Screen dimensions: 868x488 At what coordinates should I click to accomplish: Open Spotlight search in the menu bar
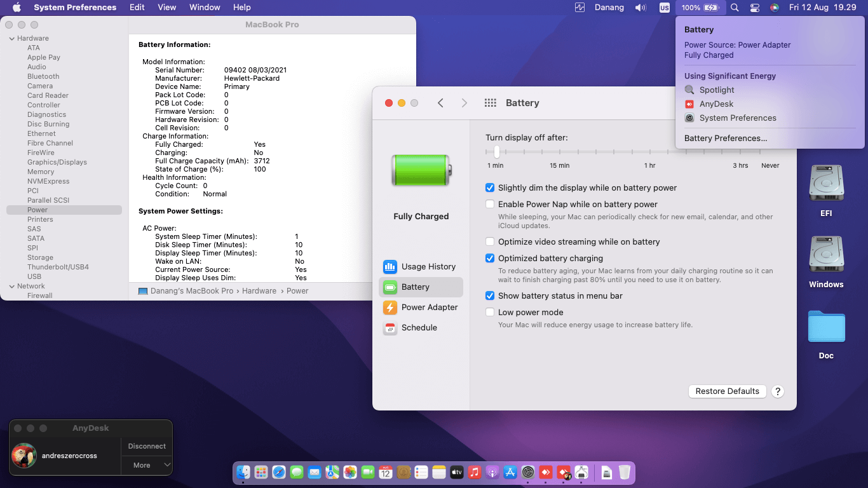coord(735,8)
